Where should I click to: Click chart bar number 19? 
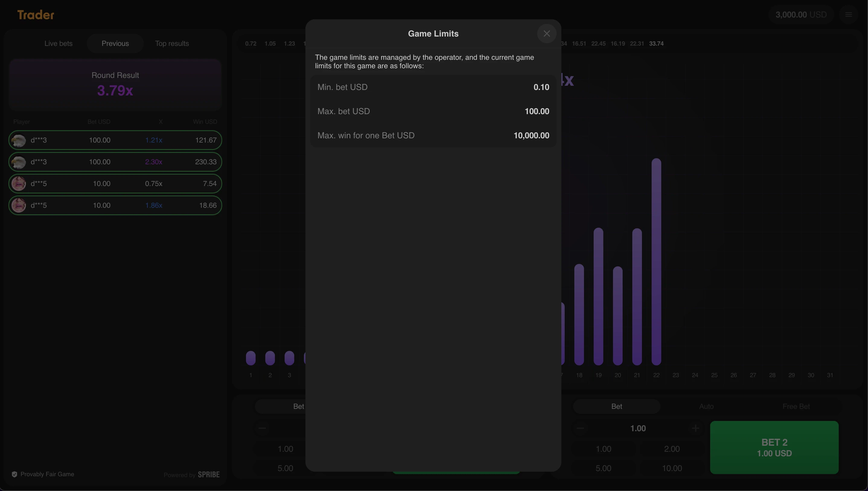point(598,297)
